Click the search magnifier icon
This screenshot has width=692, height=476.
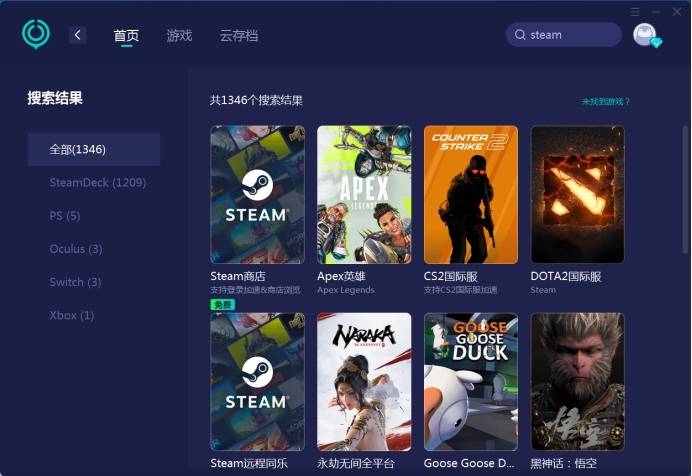click(x=520, y=35)
